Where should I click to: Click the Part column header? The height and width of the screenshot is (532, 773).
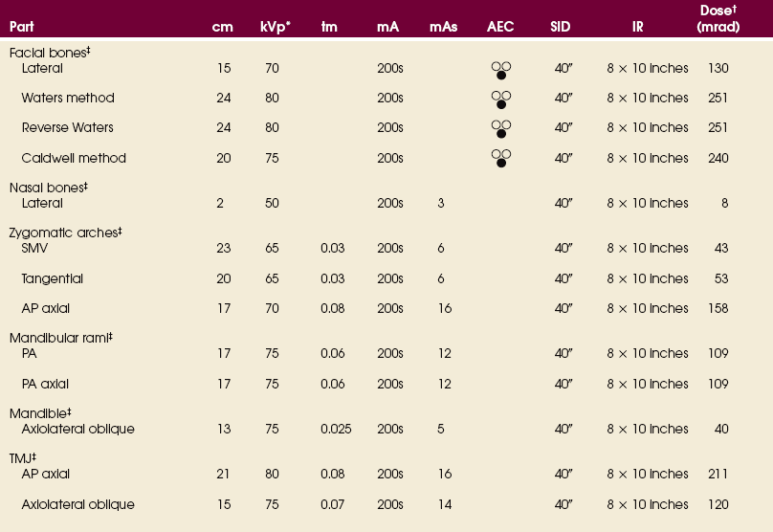[x=22, y=27]
